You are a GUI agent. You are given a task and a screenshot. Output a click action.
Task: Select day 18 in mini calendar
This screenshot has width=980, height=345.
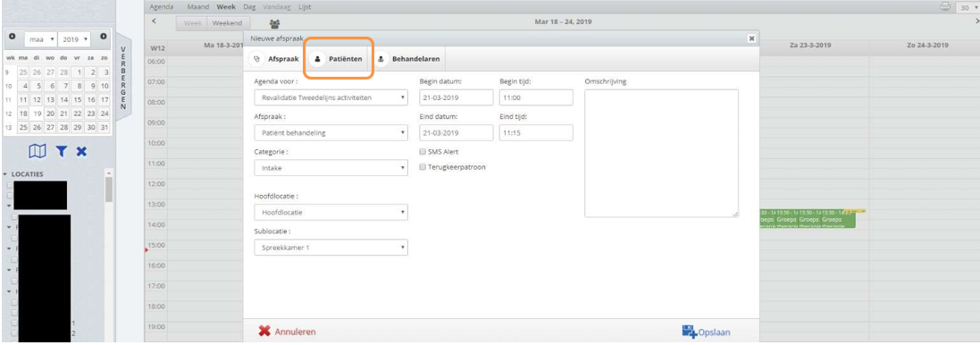coord(23,114)
